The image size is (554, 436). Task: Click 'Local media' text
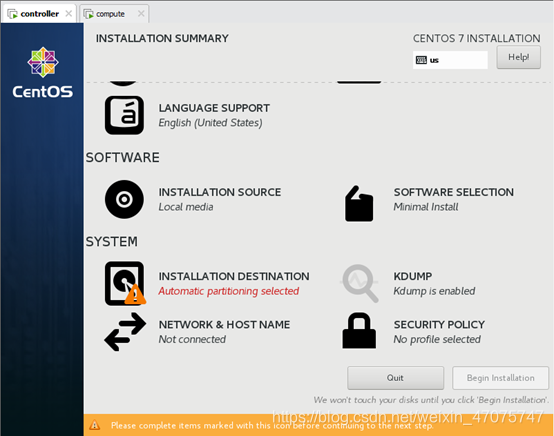(186, 207)
